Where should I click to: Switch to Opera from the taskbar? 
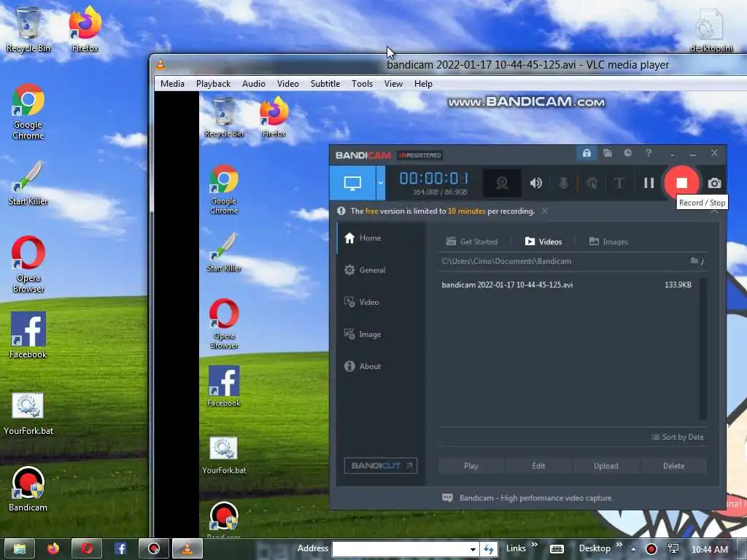pos(87,548)
